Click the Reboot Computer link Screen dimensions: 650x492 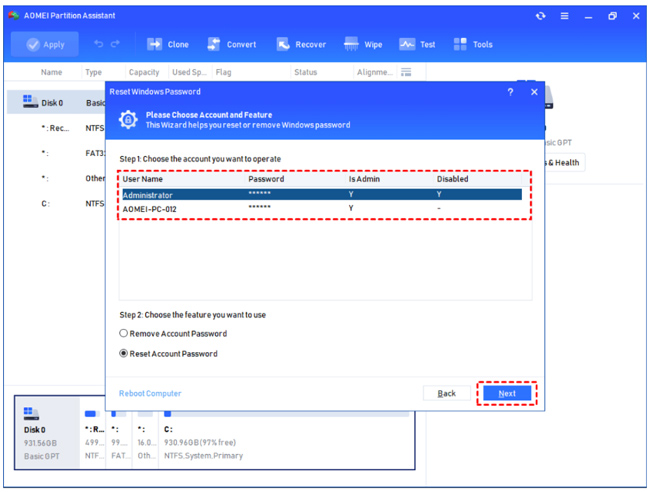tap(150, 393)
